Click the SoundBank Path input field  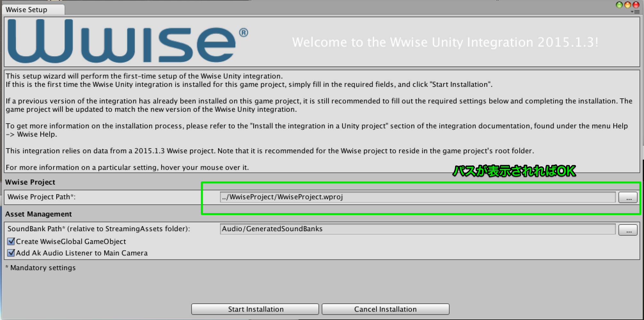[x=418, y=229]
